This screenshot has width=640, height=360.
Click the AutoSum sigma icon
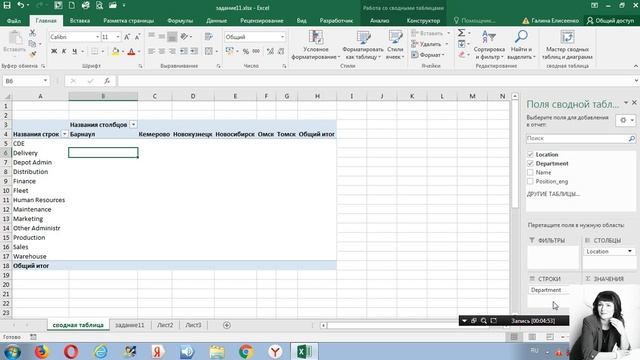461,33
